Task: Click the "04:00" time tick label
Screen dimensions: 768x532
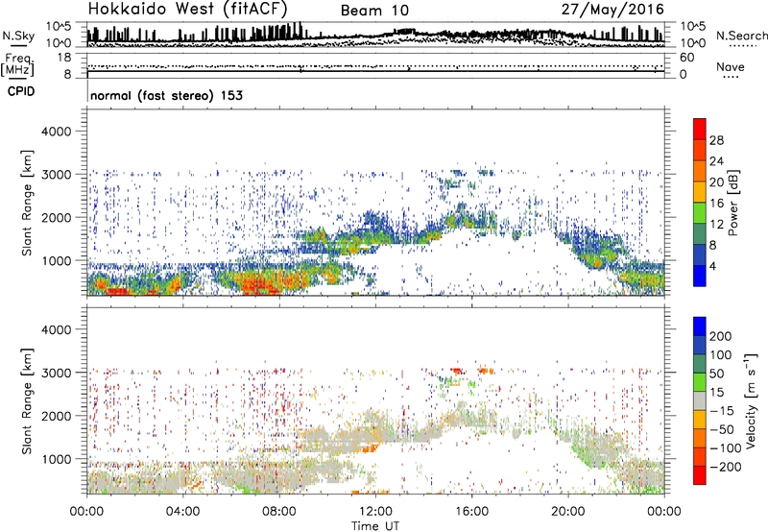Action: click(182, 512)
